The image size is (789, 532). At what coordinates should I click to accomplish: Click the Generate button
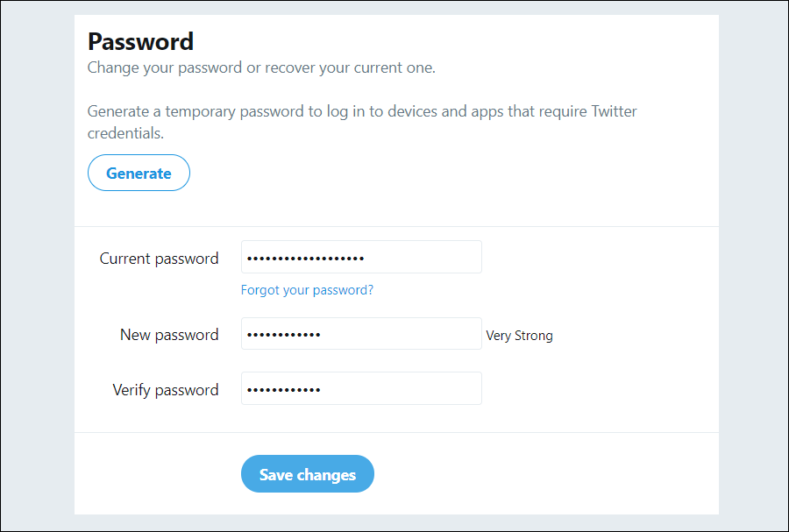coord(139,173)
